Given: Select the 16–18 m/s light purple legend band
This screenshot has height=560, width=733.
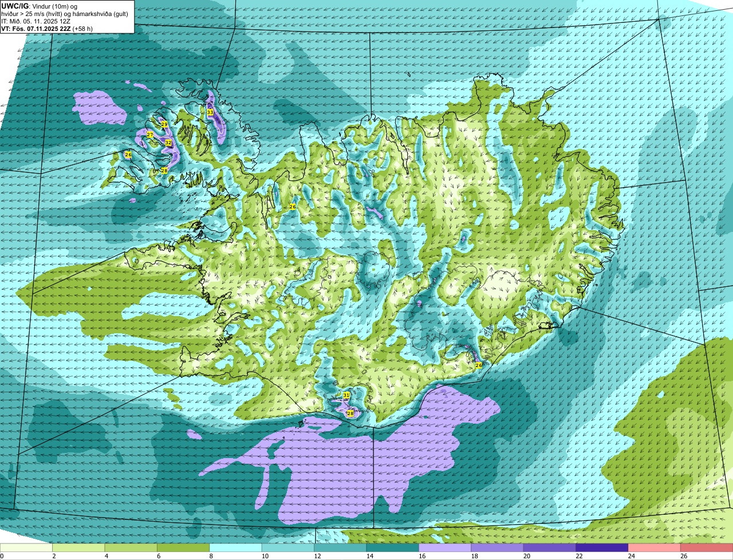Looking at the screenshot, I should click(x=445, y=548).
